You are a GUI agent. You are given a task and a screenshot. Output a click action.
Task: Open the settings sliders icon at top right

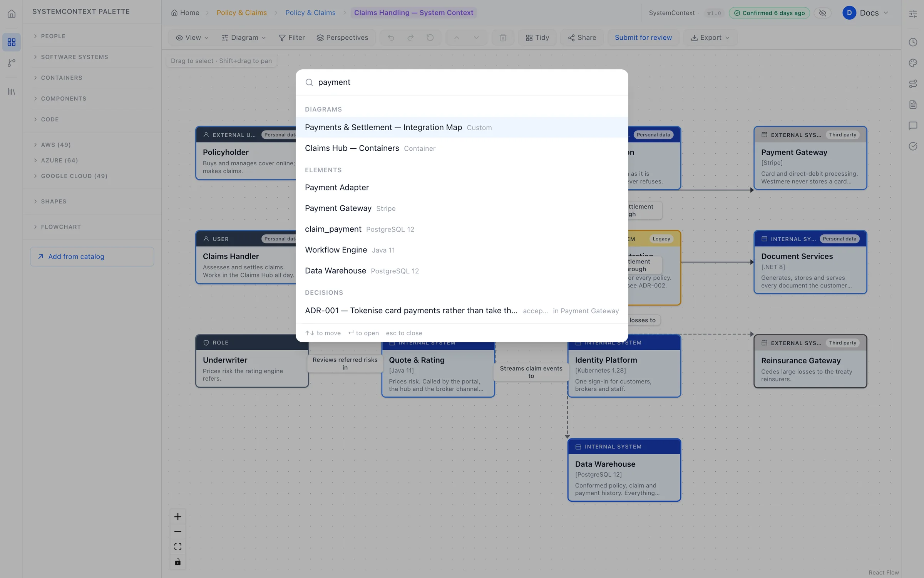(x=913, y=14)
